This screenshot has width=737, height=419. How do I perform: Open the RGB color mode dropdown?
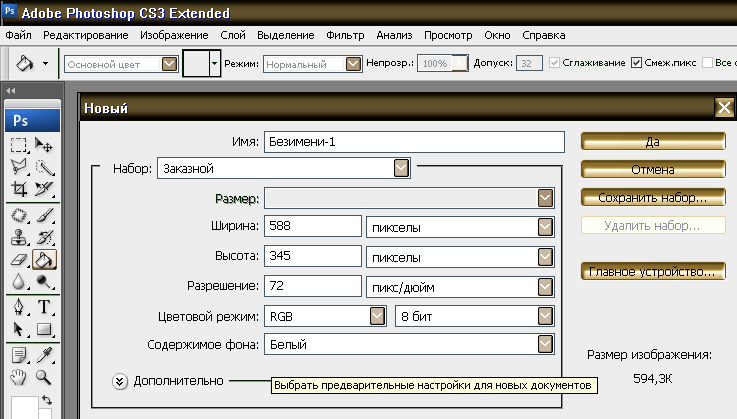[x=377, y=316]
